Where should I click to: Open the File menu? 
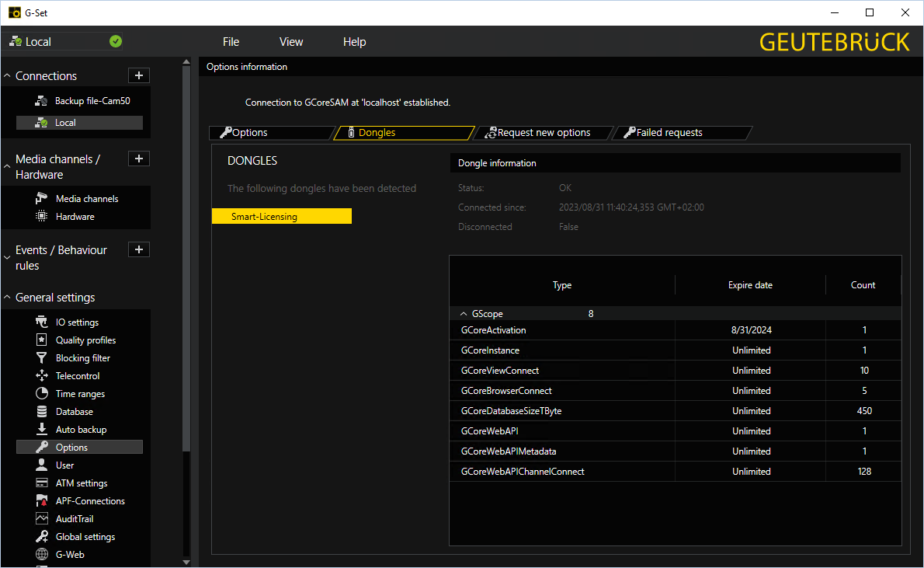click(231, 42)
